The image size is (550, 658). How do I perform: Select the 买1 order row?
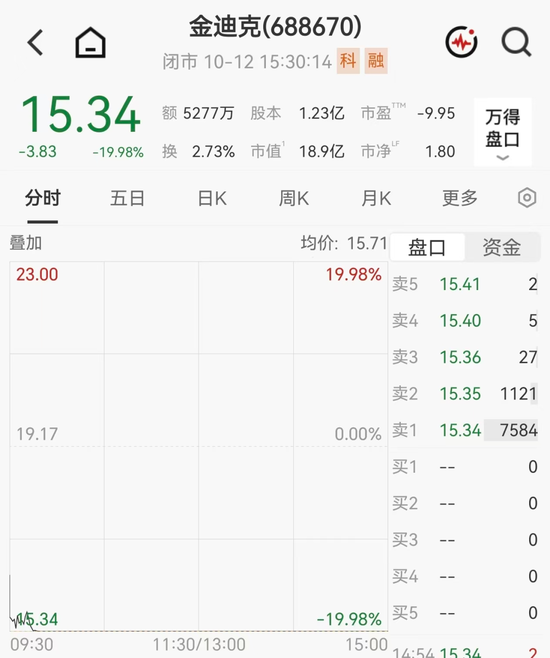pyautogui.click(x=465, y=467)
